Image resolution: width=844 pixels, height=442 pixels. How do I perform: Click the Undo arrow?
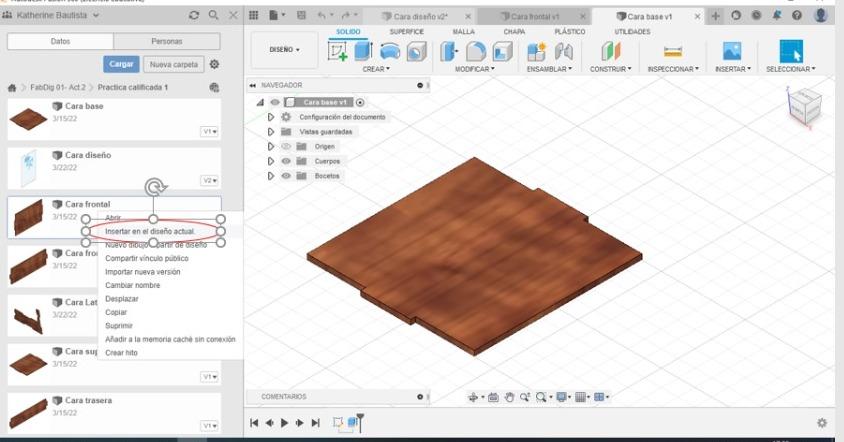tap(324, 16)
